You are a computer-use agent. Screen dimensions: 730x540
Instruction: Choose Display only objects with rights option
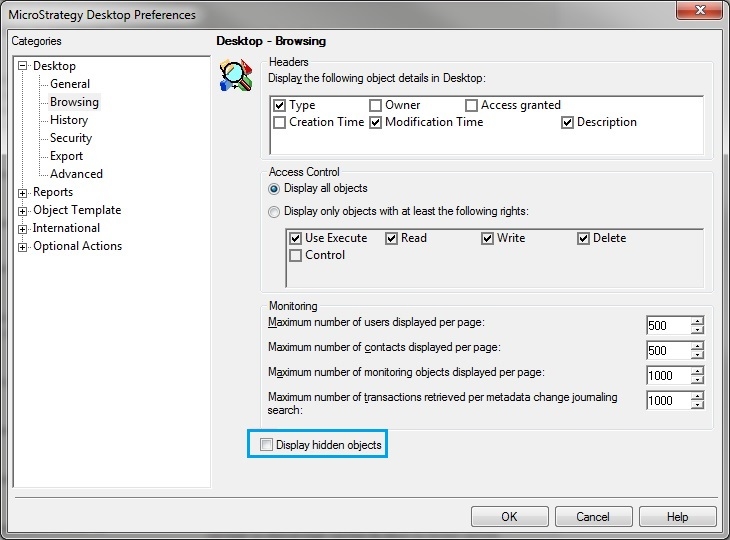pyautogui.click(x=274, y=211)
